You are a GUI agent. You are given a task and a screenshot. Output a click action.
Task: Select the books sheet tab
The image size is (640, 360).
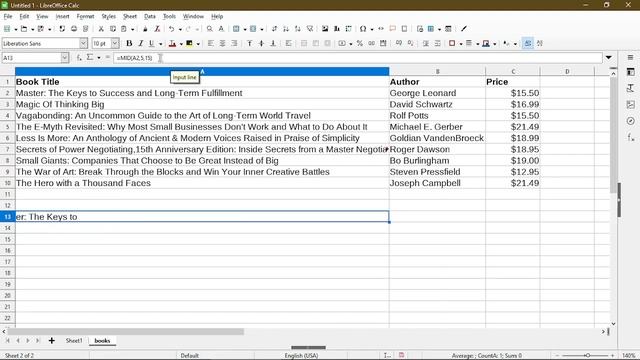[102, 340]
